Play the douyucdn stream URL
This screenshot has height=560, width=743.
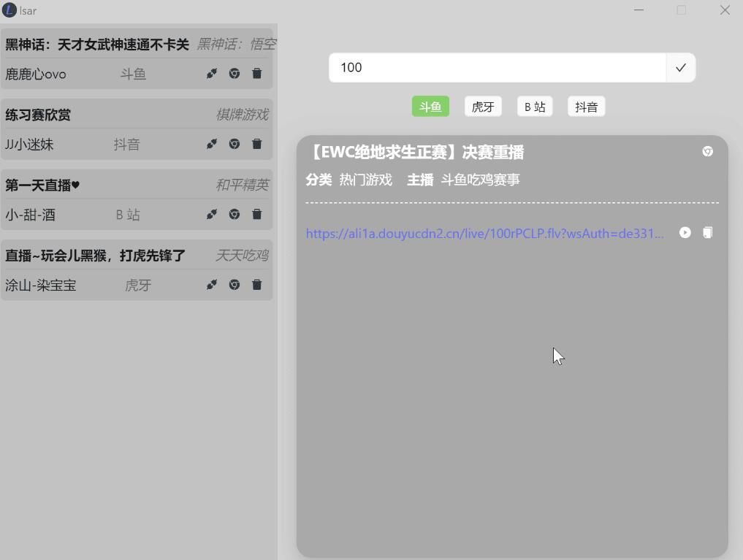(685, 232)
